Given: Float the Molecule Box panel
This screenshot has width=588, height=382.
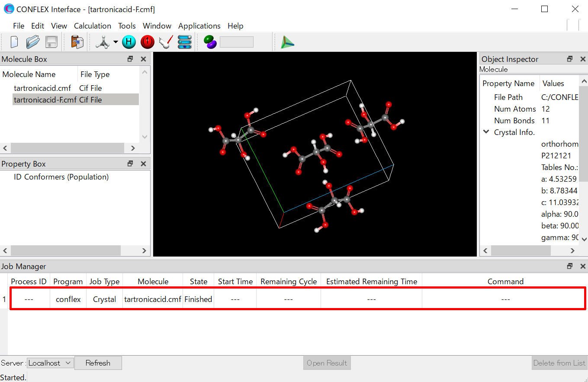Looking at the screenshot, I should 130,59.
